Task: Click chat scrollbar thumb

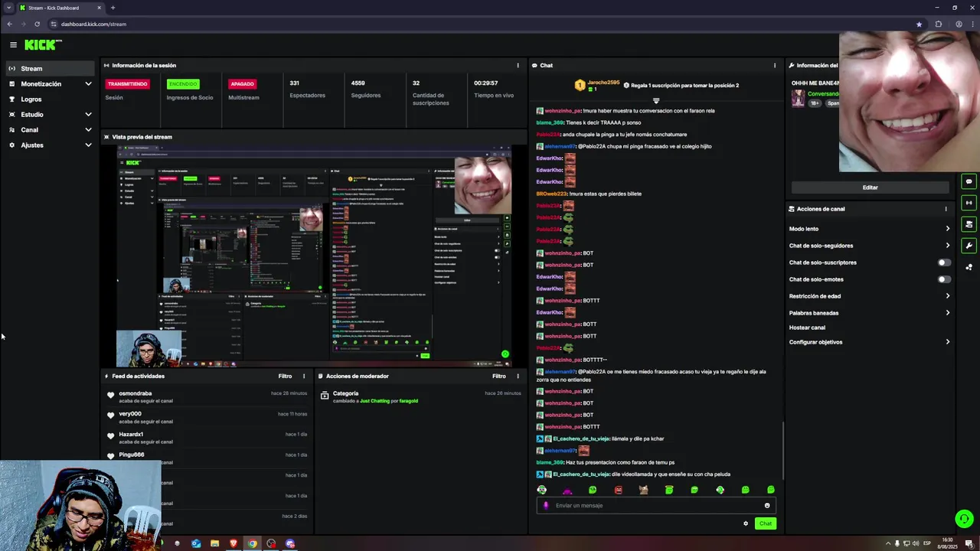Action: pos(783,449)
